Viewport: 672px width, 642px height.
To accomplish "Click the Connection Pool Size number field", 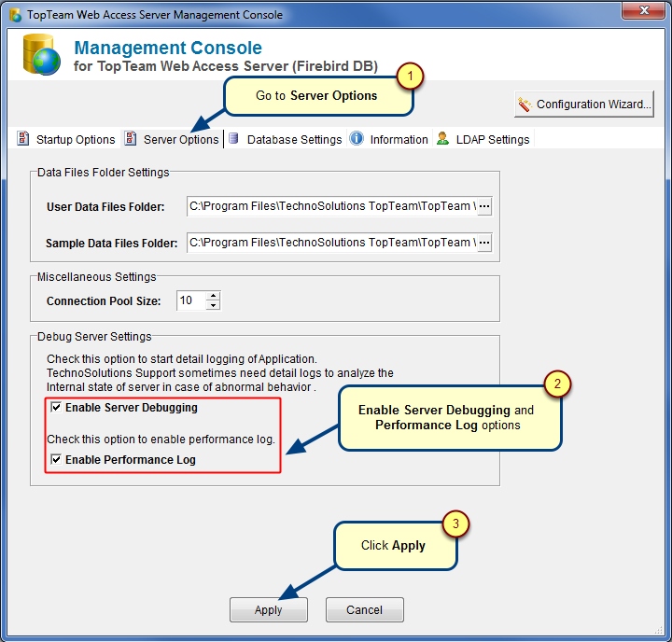I will pyautogui.click(x=190, y=300).
